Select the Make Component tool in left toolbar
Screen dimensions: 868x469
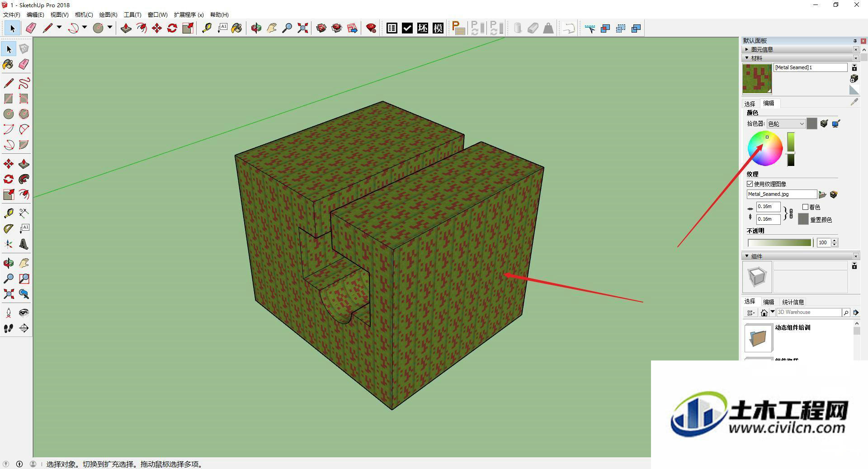coord(24,49)
